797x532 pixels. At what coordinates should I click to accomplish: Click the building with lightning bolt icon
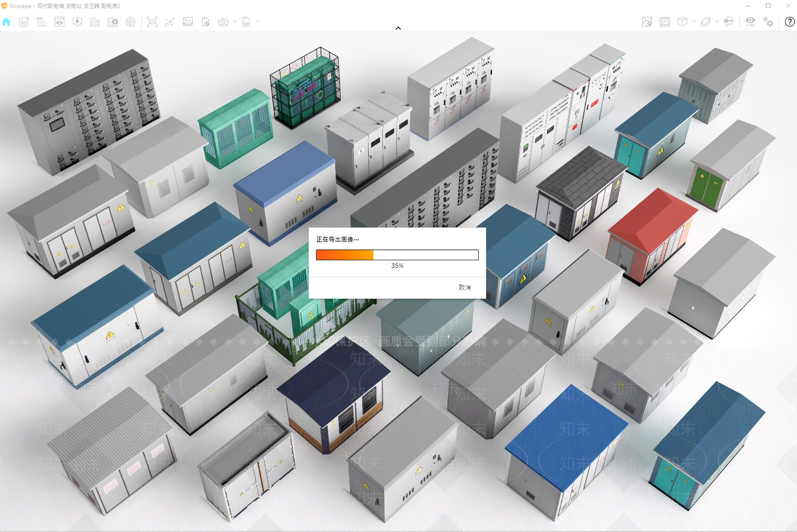113,22
